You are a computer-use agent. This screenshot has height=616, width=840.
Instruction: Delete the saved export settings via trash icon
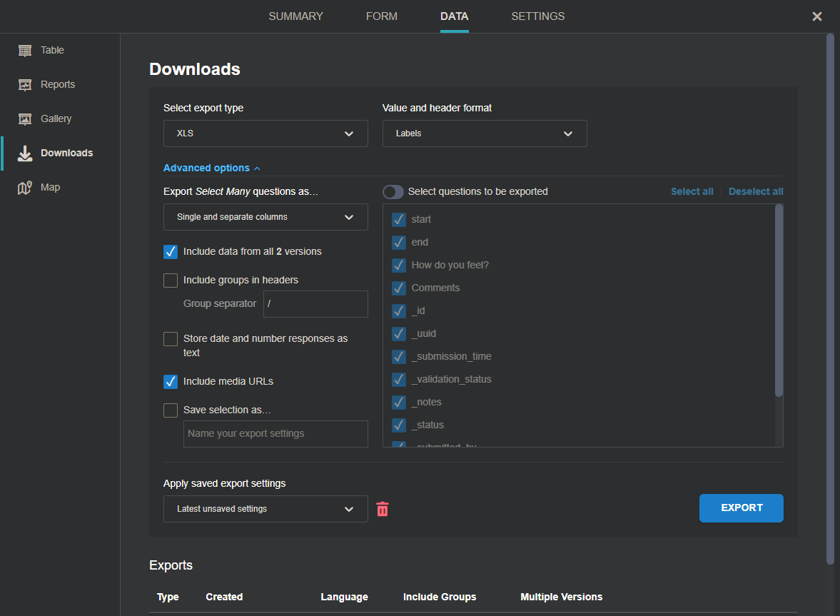pos(383,509)
